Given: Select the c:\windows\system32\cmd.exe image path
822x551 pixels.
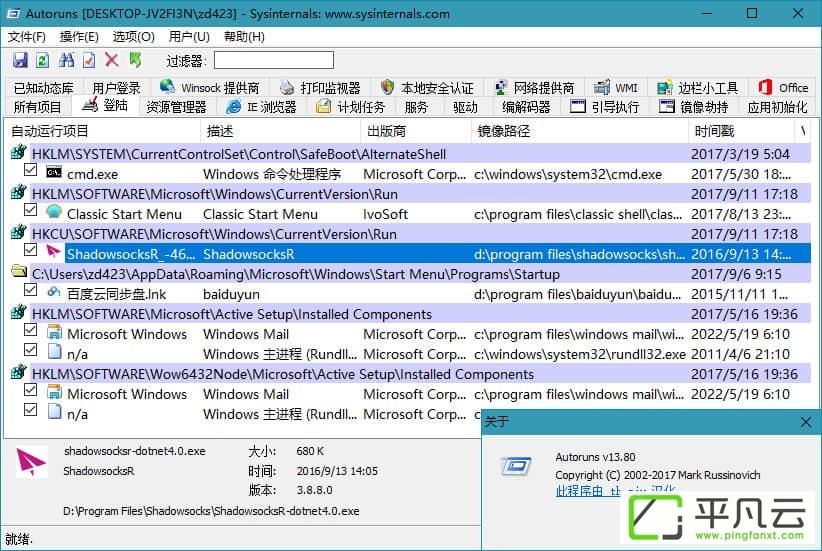Looking at the screenshot, I should [568, 174].
